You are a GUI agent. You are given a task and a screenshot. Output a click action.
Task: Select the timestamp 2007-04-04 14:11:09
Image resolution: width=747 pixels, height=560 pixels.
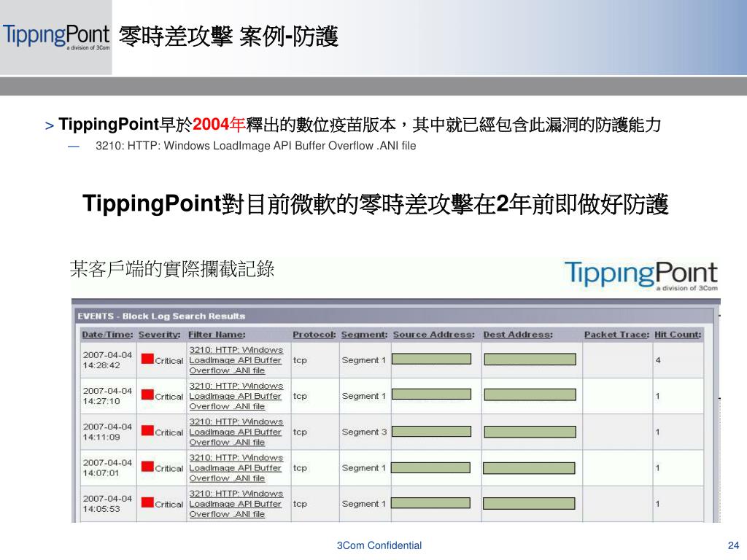click(108, 432)
